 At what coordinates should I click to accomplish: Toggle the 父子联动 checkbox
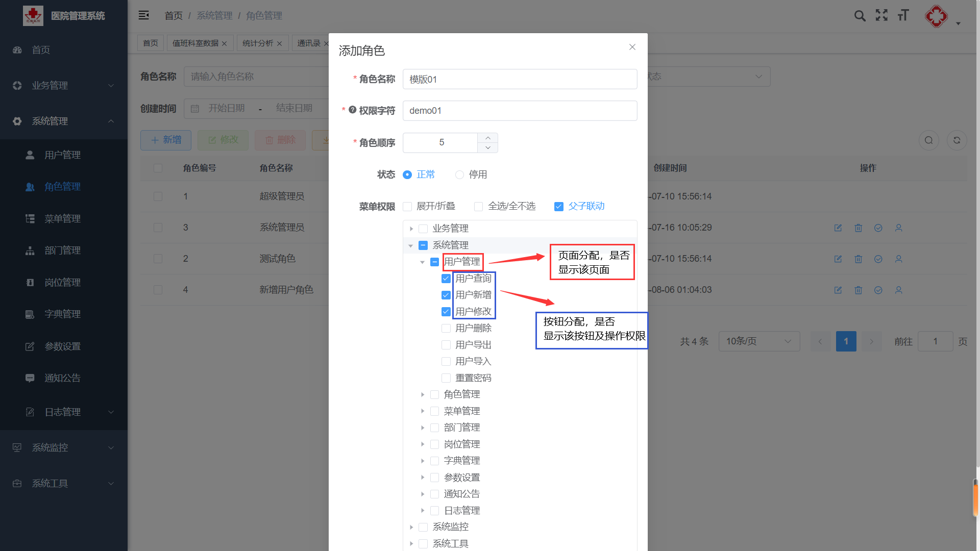tap(559, 207)
